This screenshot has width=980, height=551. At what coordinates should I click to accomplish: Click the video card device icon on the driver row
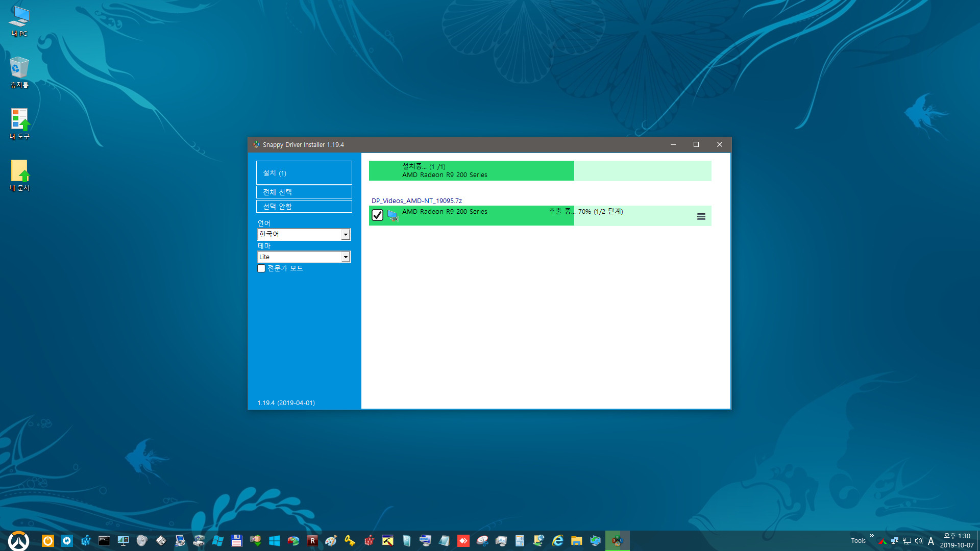click(x=393, y=215)
